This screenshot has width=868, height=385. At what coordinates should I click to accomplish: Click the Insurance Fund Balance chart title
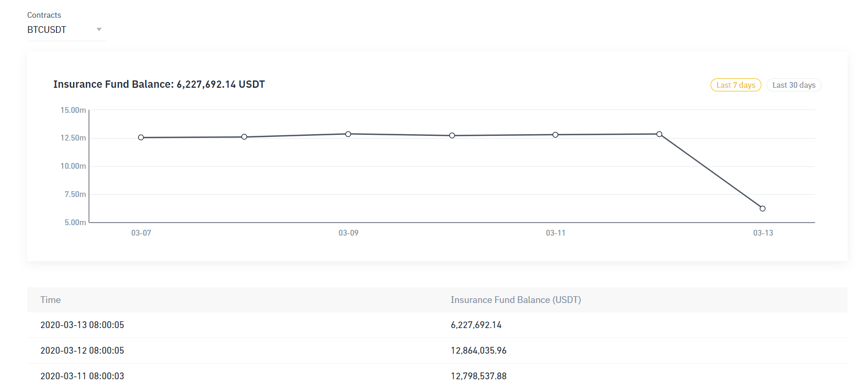point(159,84)
